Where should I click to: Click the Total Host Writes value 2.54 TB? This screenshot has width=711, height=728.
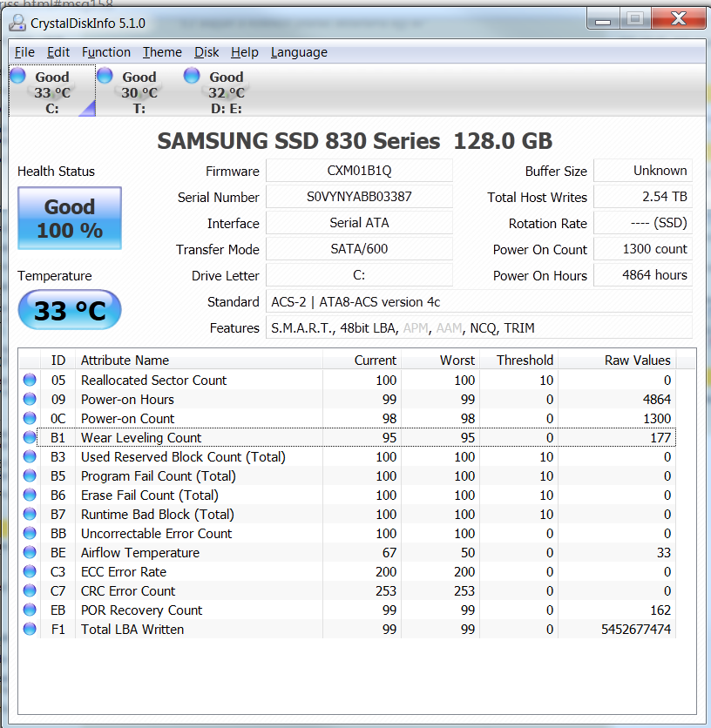[643, 197]
